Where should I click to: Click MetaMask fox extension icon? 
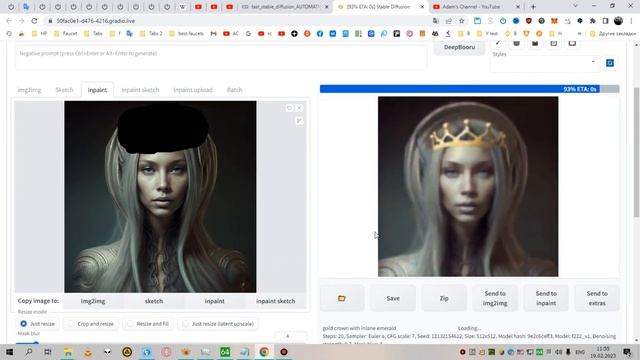point(554,21)
